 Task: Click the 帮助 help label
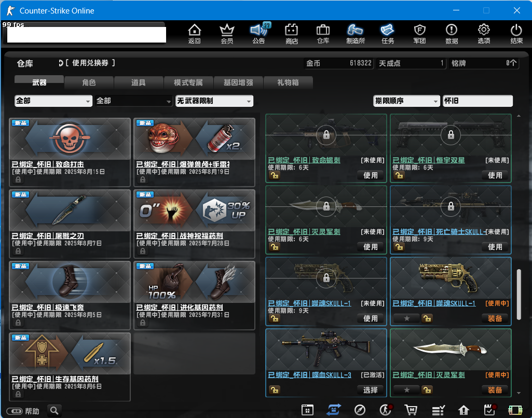pos(32,411)
